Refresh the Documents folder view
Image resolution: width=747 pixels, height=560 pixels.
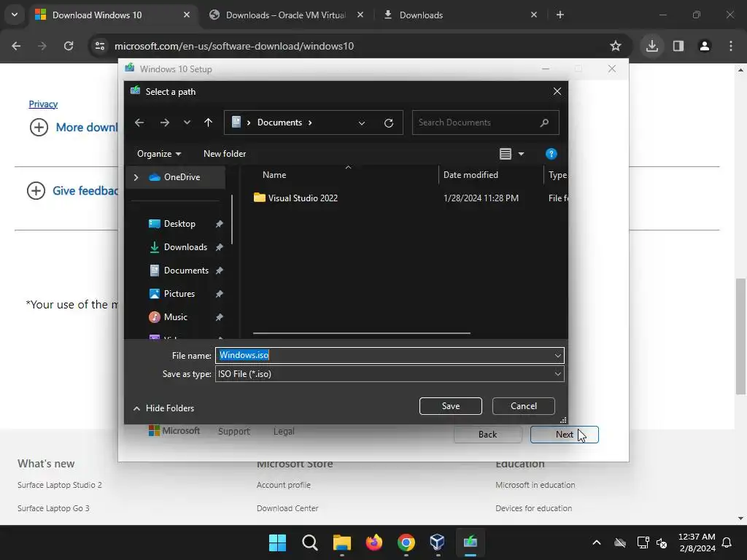(x=389, y=122)
